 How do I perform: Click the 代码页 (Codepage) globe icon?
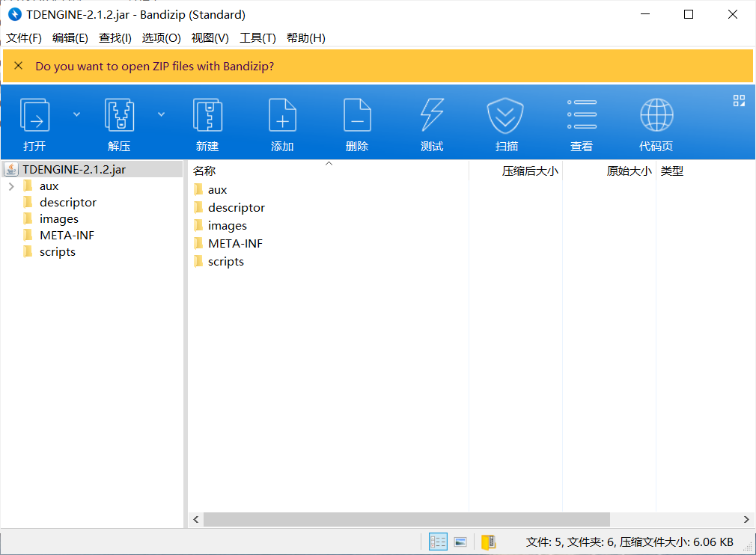pyautogui.click(x=656, y=115)
